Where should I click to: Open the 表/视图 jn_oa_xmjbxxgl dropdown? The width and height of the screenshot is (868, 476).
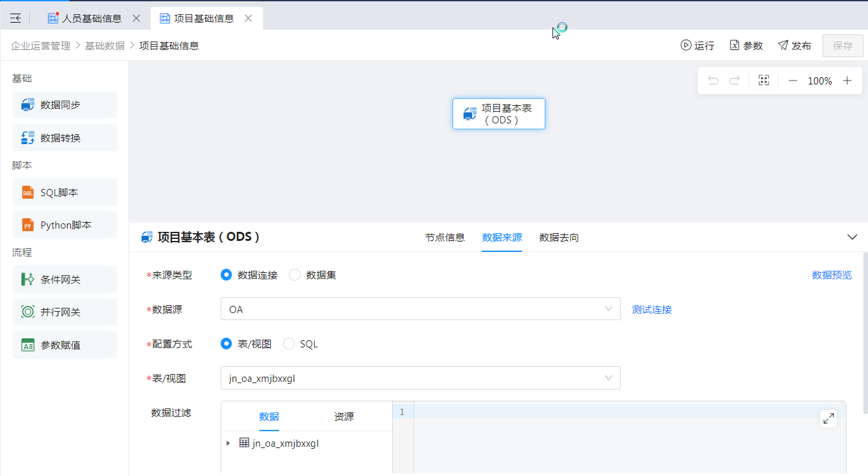420,378
